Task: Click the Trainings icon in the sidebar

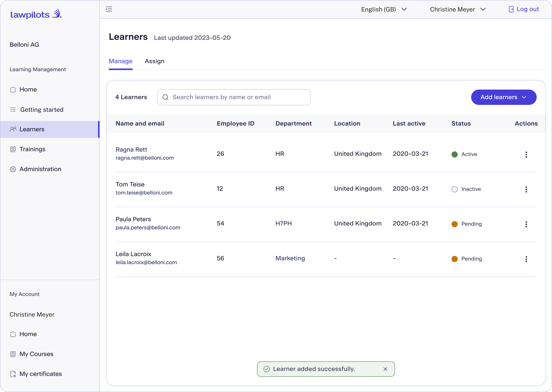Action: (13, 149)
